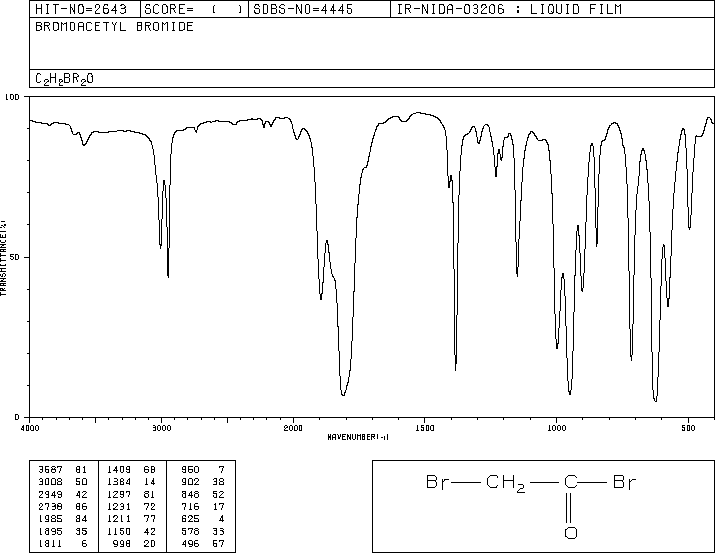Select the compound name BROMOACETYL BROMIDE
Screen dimensions: 715x553
pos(114,27)
